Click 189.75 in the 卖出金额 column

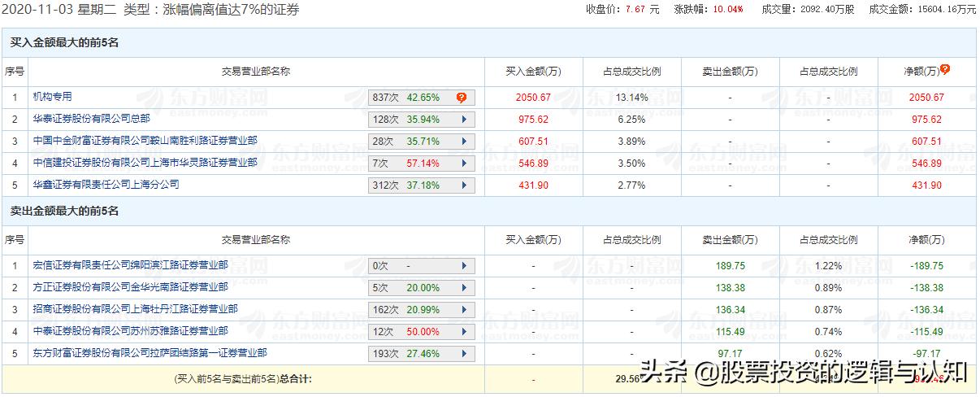731,266
